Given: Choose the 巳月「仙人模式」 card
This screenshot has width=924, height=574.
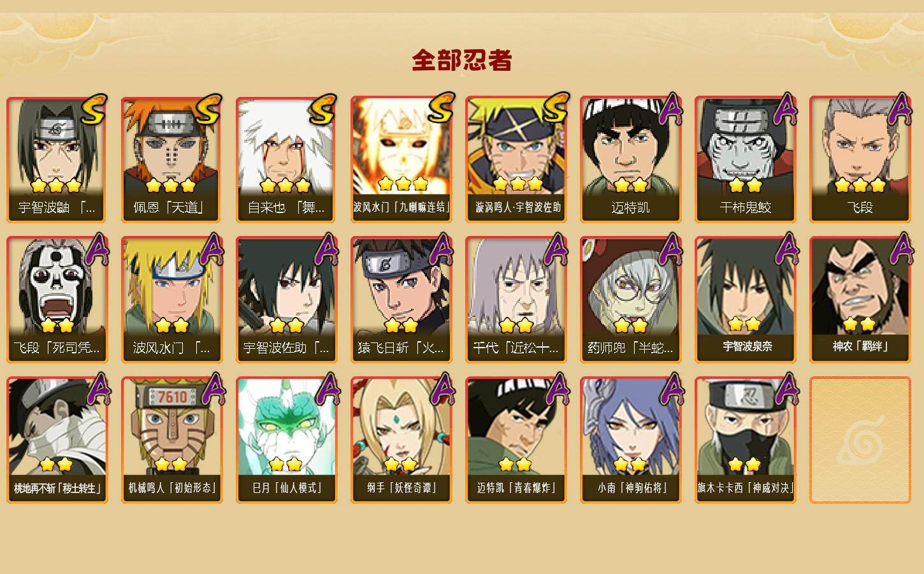Looking at the screenshot, I should tap(286, 440).
